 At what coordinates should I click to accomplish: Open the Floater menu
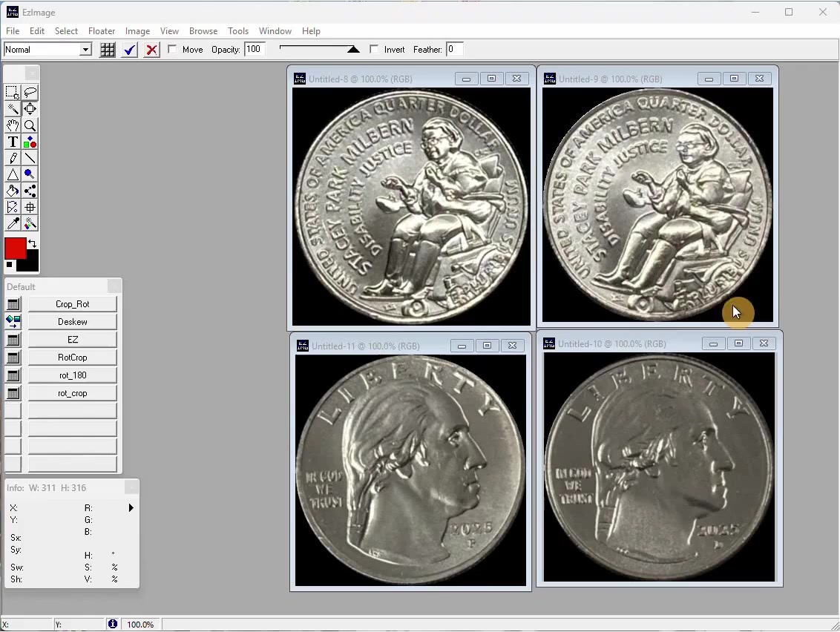(102, 31)
